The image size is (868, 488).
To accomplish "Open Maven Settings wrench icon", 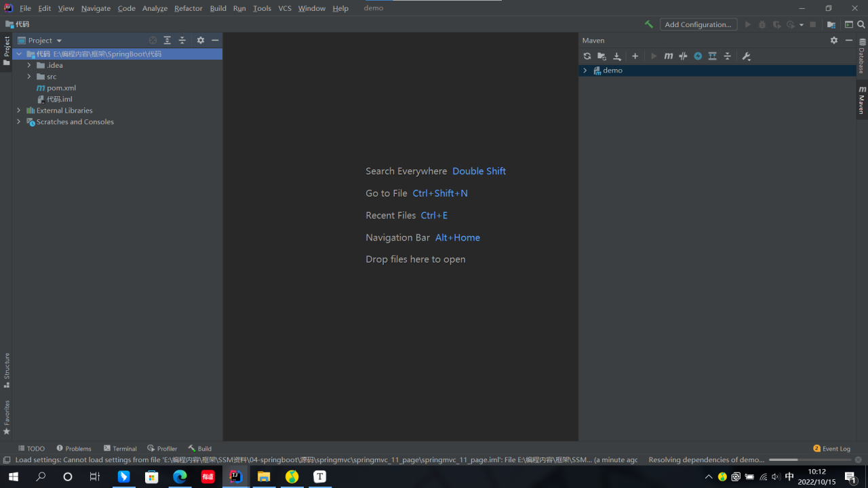I will pyautogui.click(x=746, y=56).
